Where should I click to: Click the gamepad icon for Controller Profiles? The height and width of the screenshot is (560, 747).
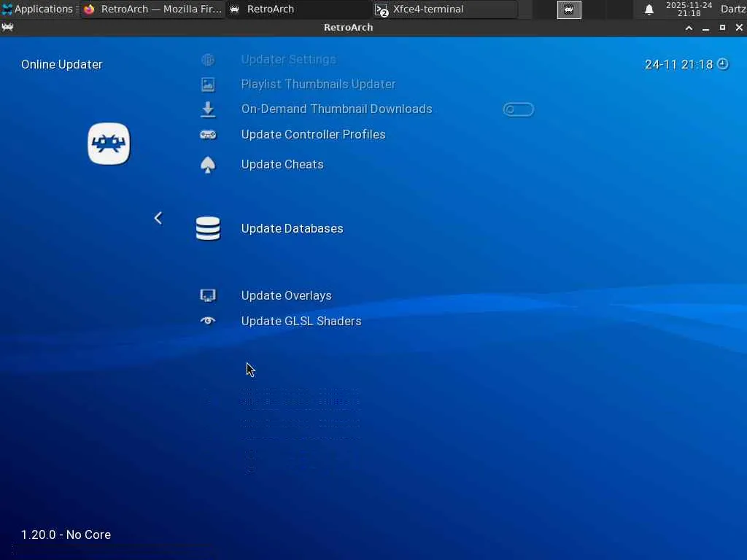pyautogui.click(x=208, y=135)
